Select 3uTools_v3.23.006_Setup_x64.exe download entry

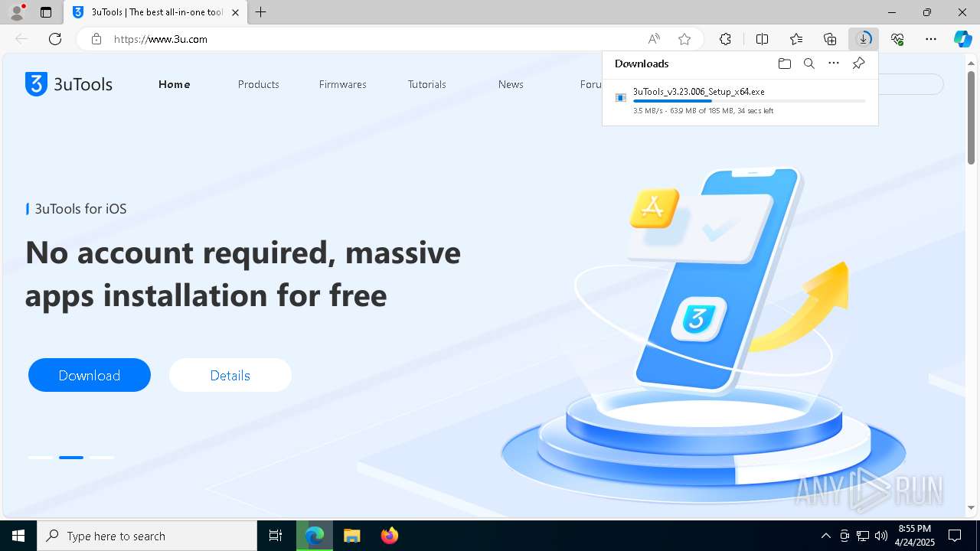click(x=740, y=100)
